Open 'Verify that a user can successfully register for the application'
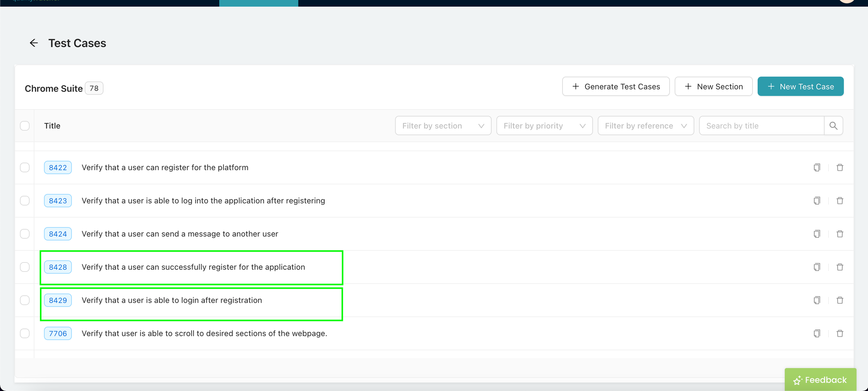This screenshot has height=391, width=868. [x=193, y=267]
